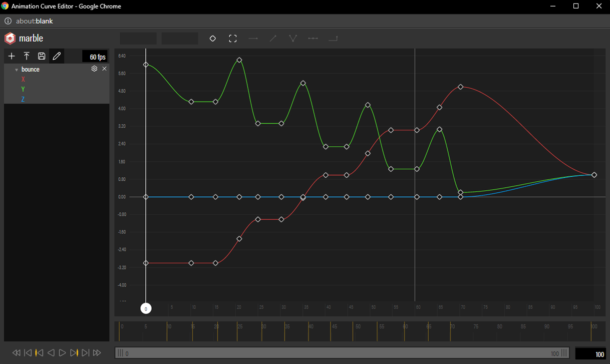Select the green Y curve channel
The width and height of the screenshot is (610, 364).
(23, 89)
